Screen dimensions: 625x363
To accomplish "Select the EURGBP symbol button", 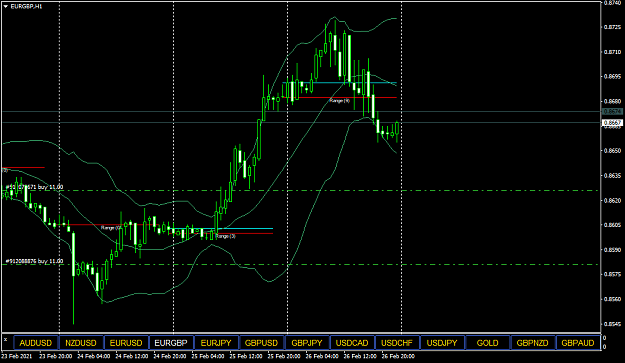I will (171, 343).
